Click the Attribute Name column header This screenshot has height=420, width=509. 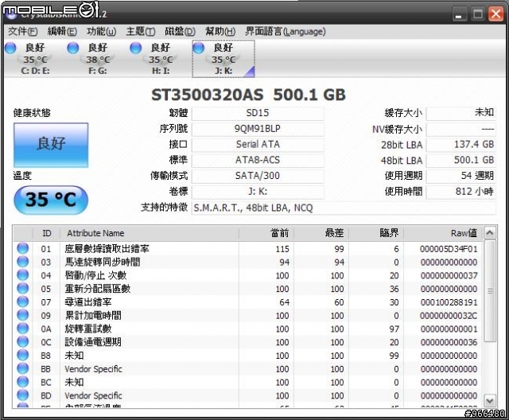[x=150, y=233]
